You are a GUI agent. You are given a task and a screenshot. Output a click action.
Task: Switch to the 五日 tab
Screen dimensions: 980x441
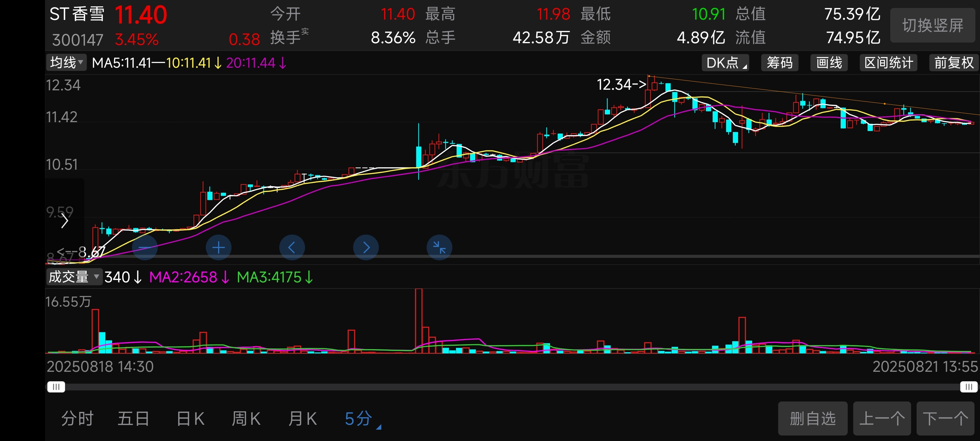pyautogui.click(x=133, y=419)
